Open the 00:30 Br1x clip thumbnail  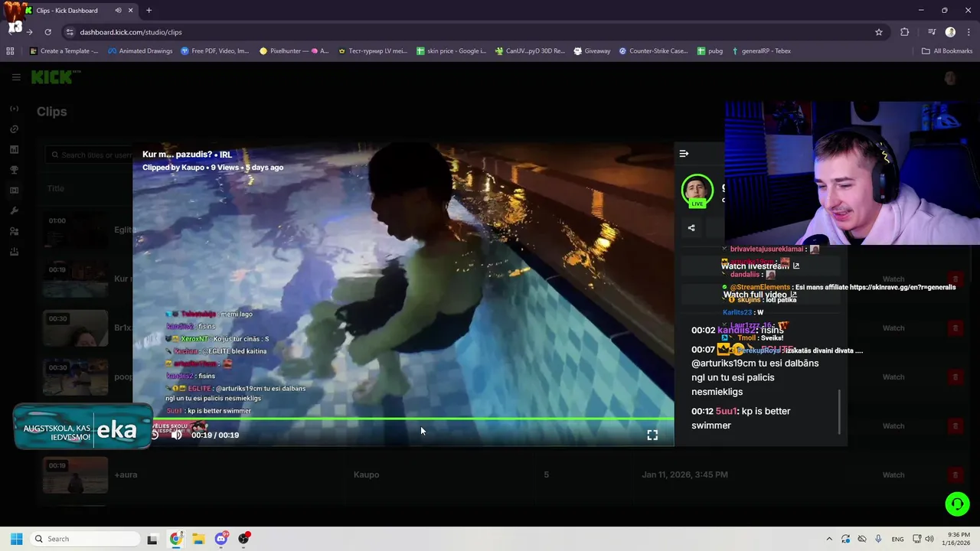pyautogui.click(x=75, y=328)
